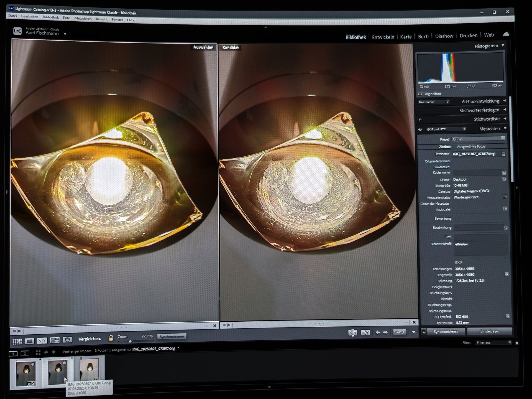The width and height of the screenshot is (532, 399).
Task: Toggle the zoom link lock icon
Action: pos(111,338)
